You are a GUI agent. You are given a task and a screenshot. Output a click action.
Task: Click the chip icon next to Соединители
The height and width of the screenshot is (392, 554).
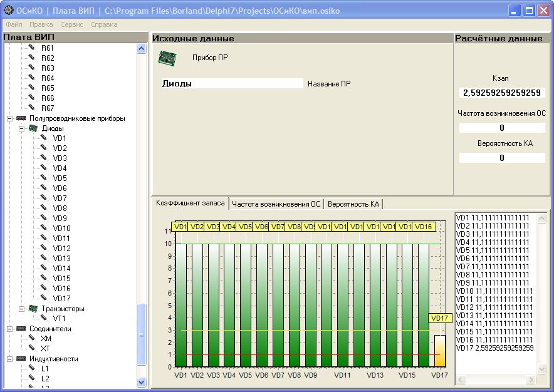pyautogui.click(x=21, y=328)
